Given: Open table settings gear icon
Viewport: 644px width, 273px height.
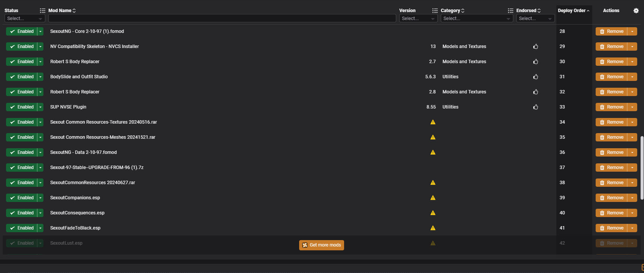Looking at the screenshot, I should (x=636, y=11).
